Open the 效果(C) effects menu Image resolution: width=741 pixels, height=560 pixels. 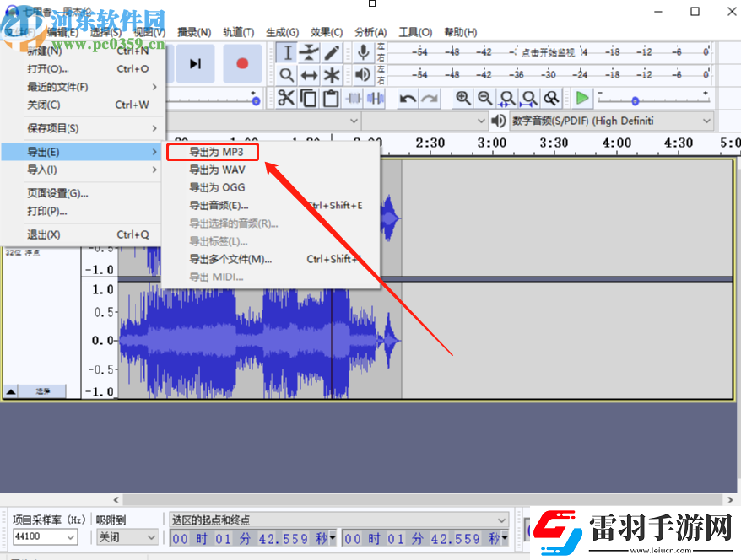tap(327, 32)
